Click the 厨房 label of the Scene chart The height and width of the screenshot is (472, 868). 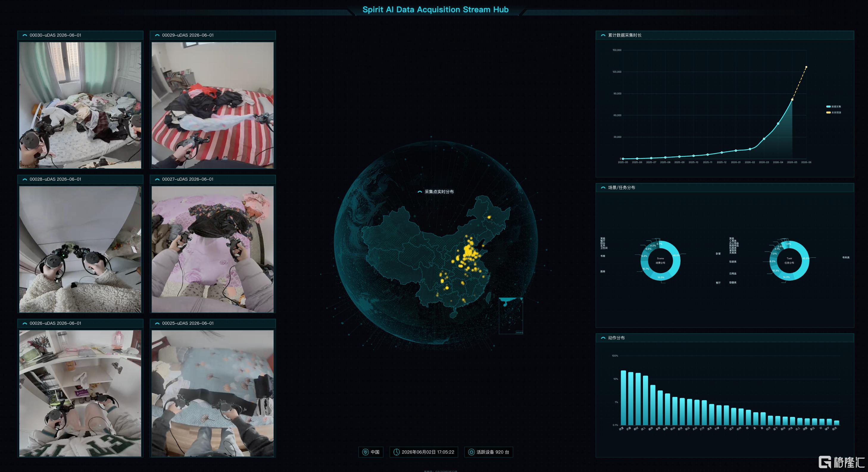pyautogui.click(x=603, y=271)
